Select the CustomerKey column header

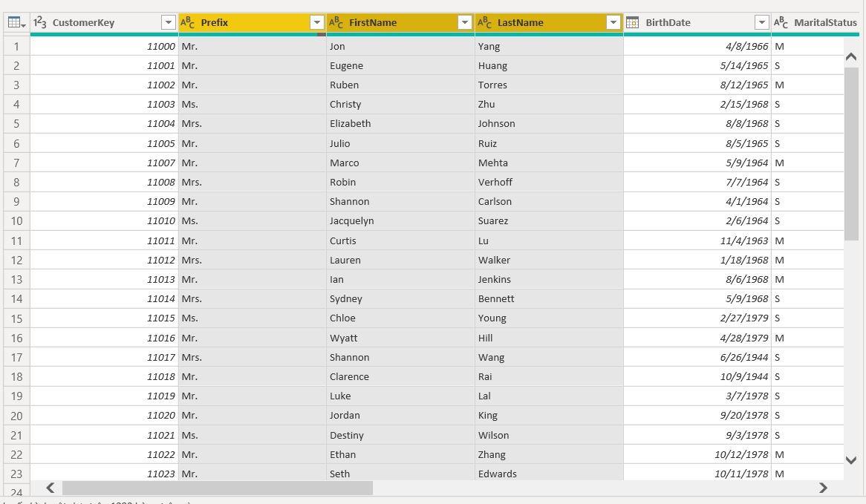(x=97, y=23)
